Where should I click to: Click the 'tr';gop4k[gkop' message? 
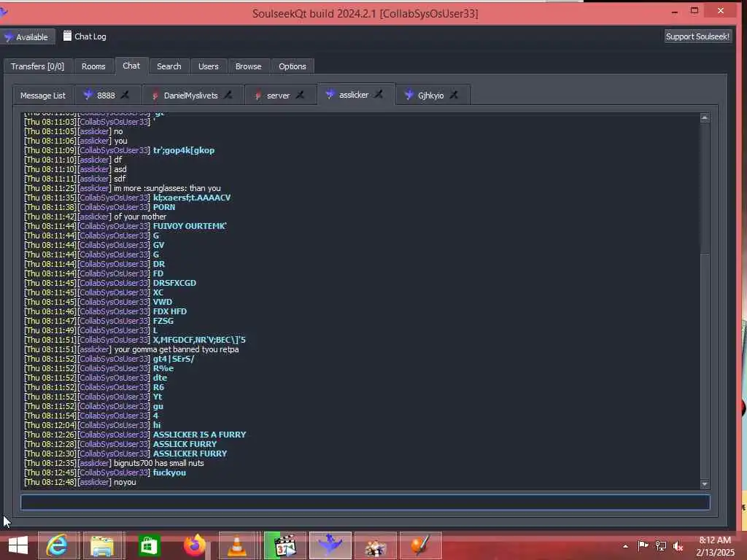click(183, 150)
